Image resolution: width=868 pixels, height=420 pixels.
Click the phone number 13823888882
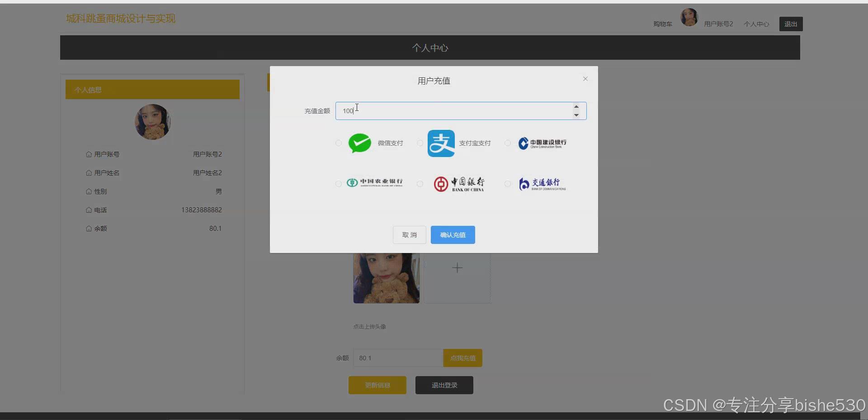point(202,210)
